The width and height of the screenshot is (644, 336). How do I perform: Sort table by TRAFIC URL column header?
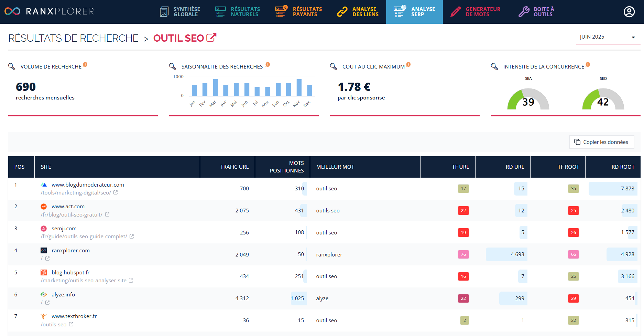234,167
